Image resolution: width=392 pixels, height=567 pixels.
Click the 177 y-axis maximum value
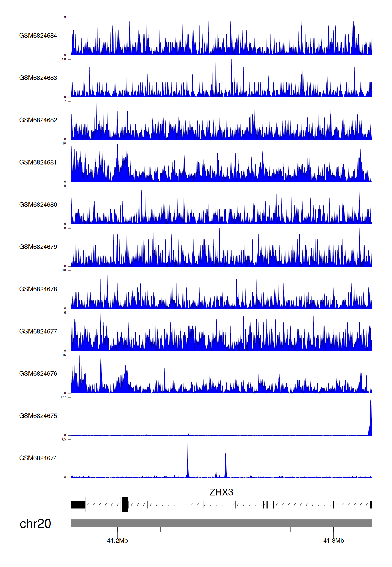(x=63, y=397)
